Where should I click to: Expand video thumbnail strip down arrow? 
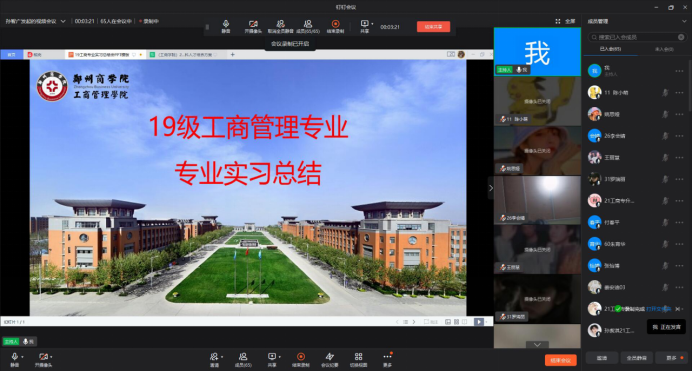(x=537, y=344)
